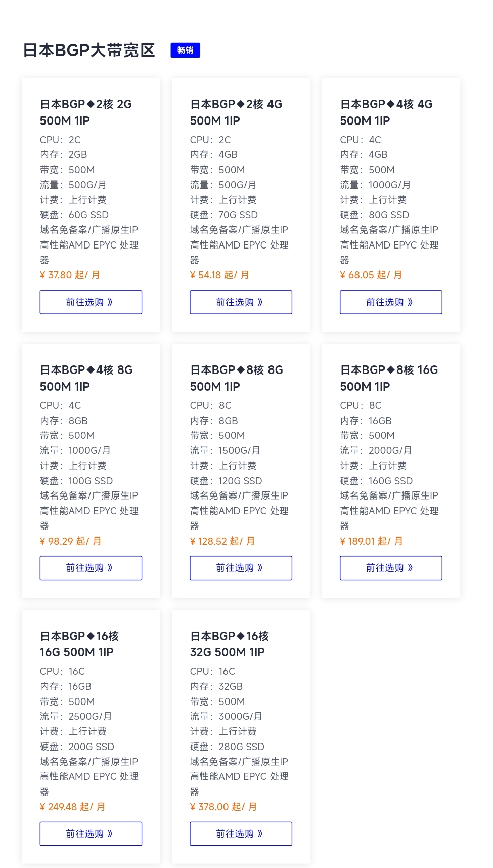The width and height of the screenshot is (493, 868).
Task: Click the ¥37.80 起/月 price text
Action: [70, 275]
